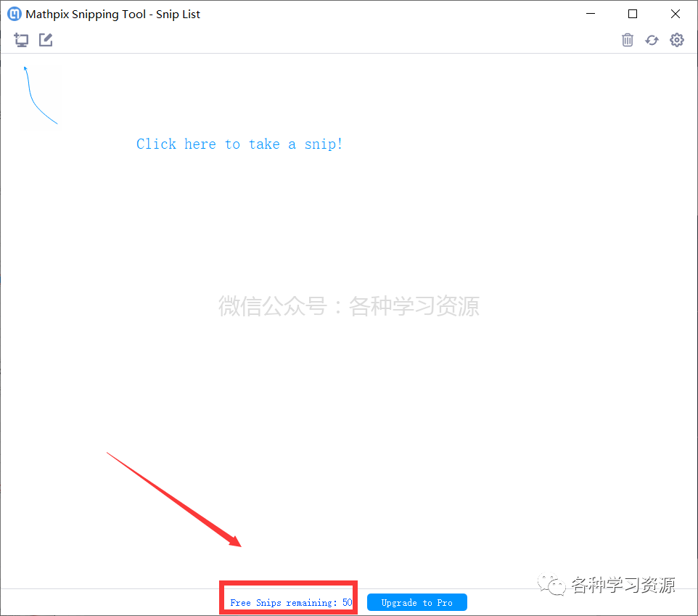Open the edit snip pencil icon

[46, 40]
